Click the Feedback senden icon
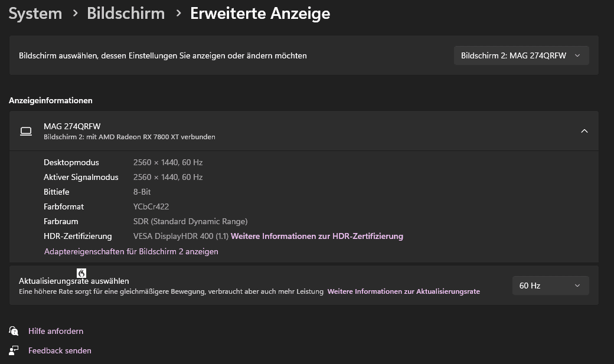614x364 pixels. (x=14, y=350)
